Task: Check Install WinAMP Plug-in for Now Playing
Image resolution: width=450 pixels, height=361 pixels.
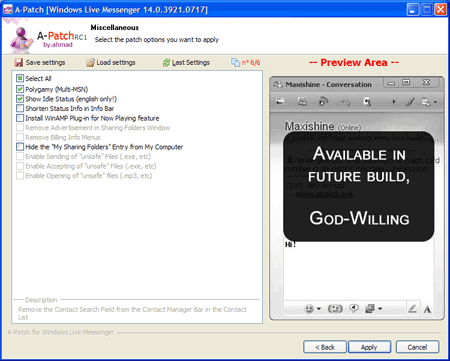Action: [x=20, y=118]
